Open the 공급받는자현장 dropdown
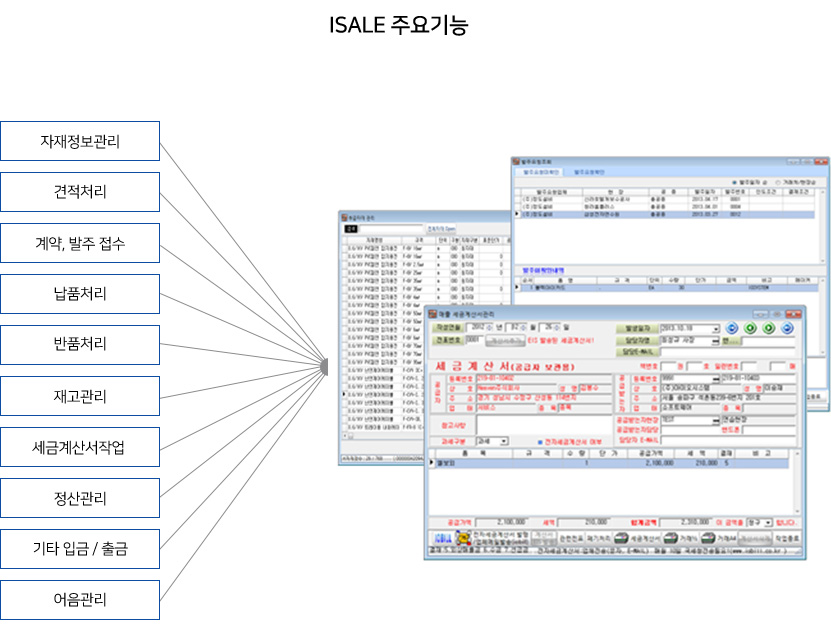This screenshot has width=831, height=631. coord(716,420)
